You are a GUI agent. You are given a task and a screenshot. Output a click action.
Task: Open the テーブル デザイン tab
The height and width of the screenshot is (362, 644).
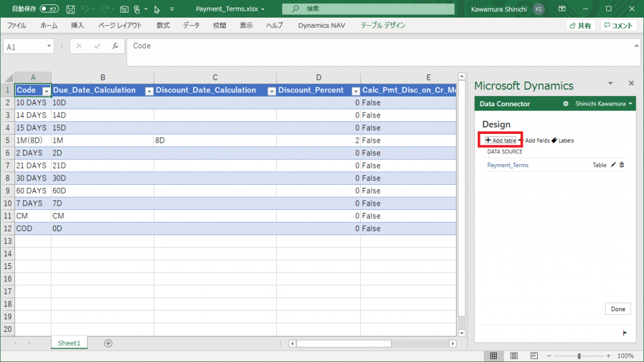[383, 25]
